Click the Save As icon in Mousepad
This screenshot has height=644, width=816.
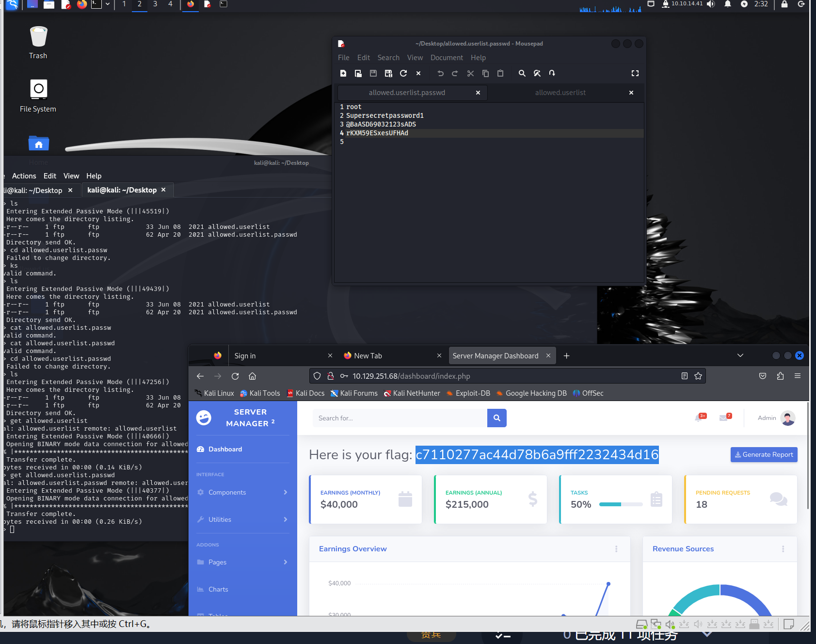pyautogui.click(x=388, y=73)
